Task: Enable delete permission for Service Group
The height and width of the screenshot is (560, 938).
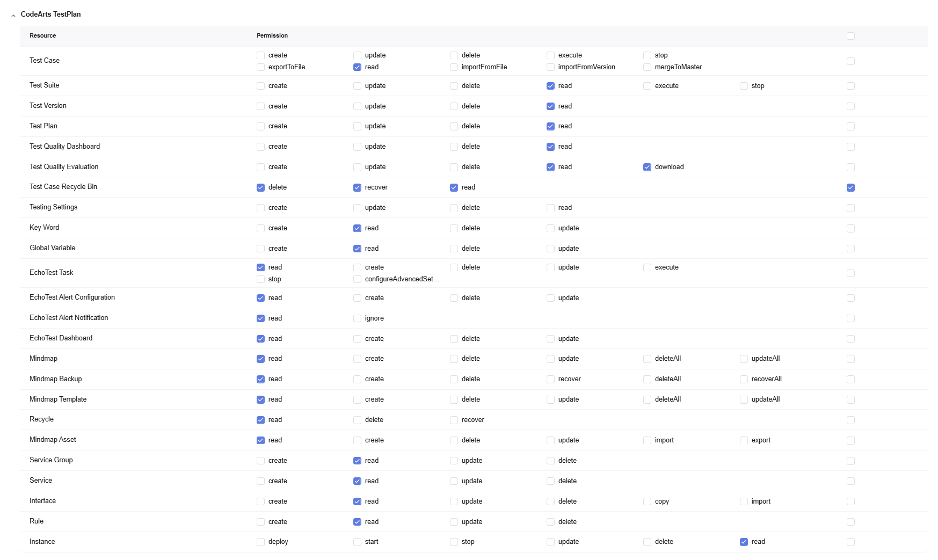Action: 550,461
